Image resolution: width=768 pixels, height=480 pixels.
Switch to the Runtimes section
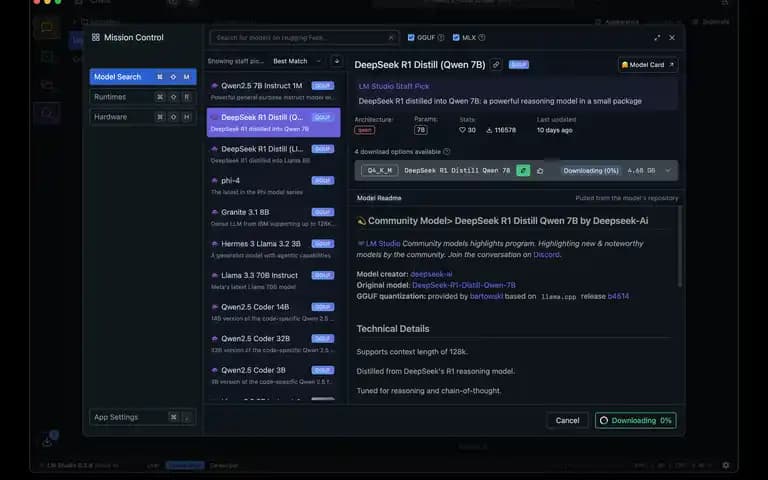click(143, 97)
